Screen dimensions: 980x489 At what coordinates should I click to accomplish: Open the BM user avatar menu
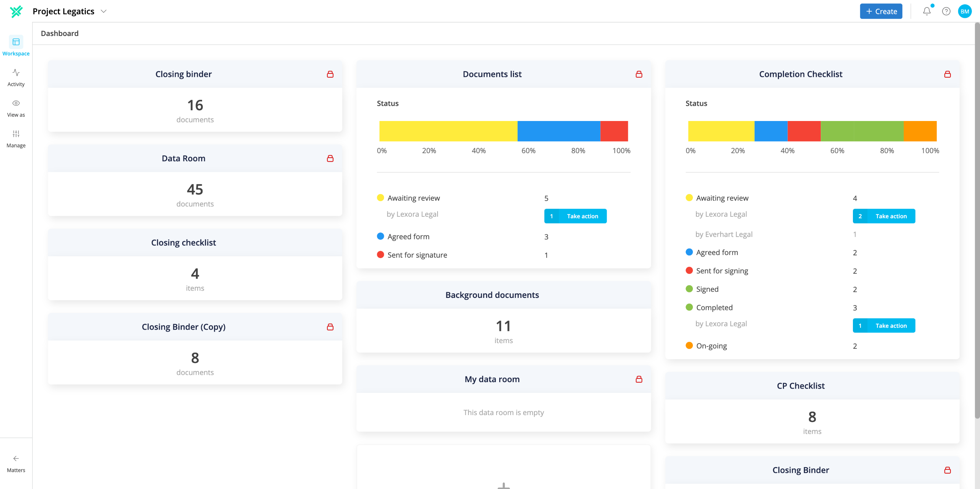click(965, 11)
